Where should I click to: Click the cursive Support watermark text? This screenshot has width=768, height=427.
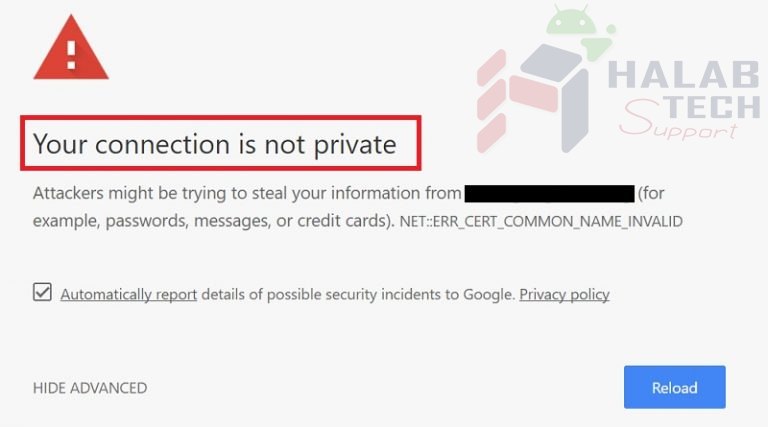678,120
